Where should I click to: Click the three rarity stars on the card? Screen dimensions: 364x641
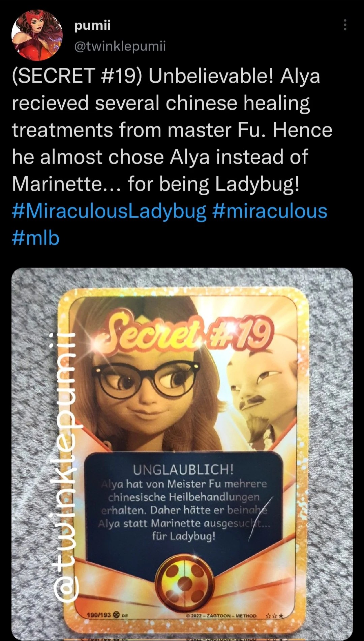click(x=275, y=616)
